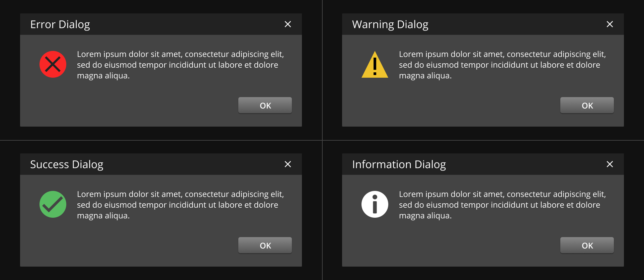Click OK in the Information Dialog
The height and width of the screenshot is (280, 644).
click(x=587, y=245)
